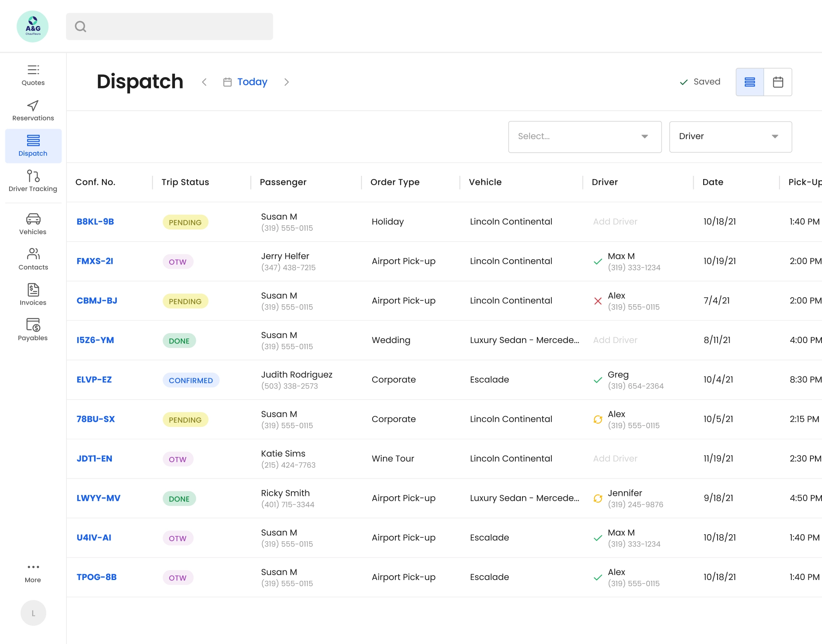
Task: Open Driver Tracking page
Action: click(x=33, y=181)
